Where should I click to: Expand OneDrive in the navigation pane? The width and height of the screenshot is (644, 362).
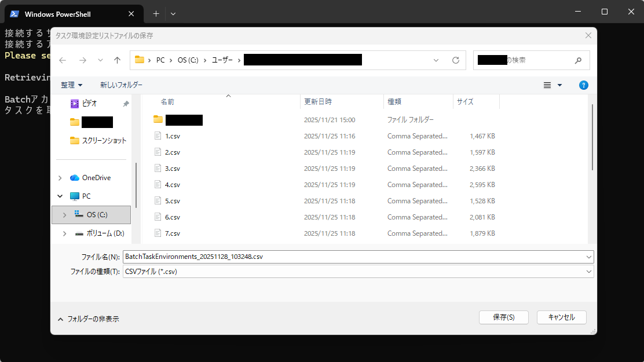pos(60,177)
